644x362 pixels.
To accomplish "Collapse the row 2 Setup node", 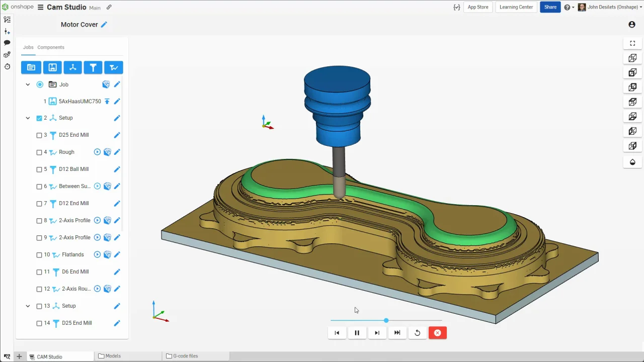I will point(28,118).
